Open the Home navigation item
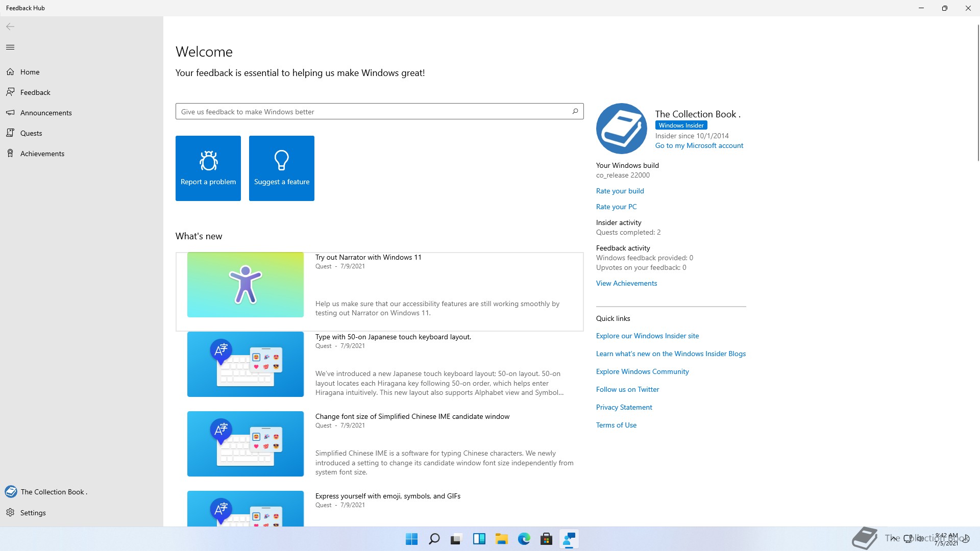 coord(82,72)
